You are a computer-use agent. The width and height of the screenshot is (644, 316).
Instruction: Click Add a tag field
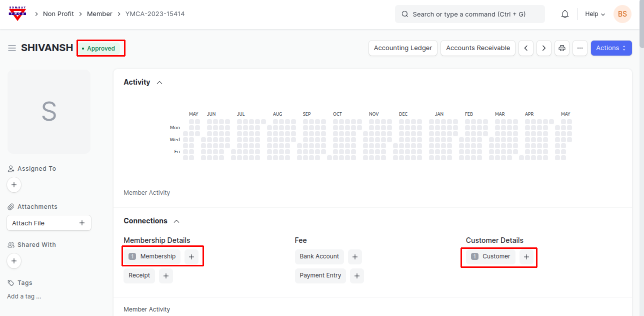[24, 296]
